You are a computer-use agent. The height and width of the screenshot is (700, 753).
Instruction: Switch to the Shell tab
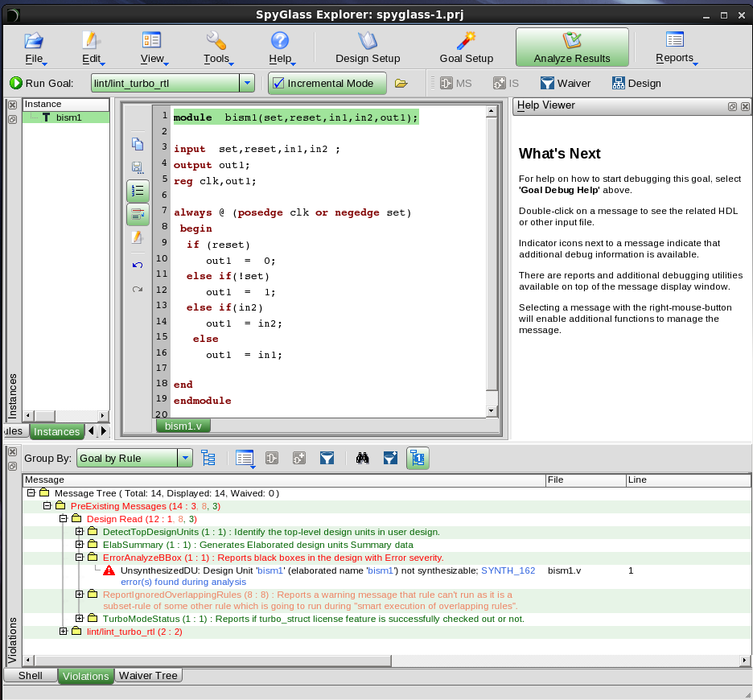click(31, 676)
